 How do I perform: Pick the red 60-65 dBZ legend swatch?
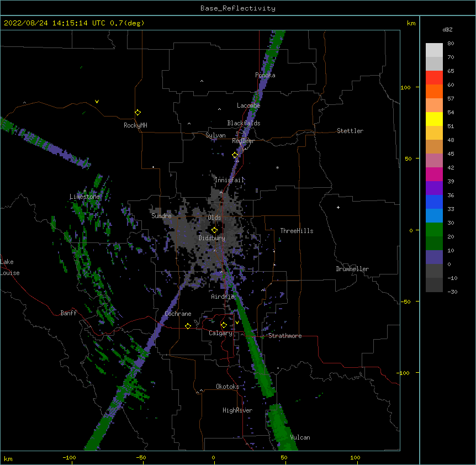point(434,77)
